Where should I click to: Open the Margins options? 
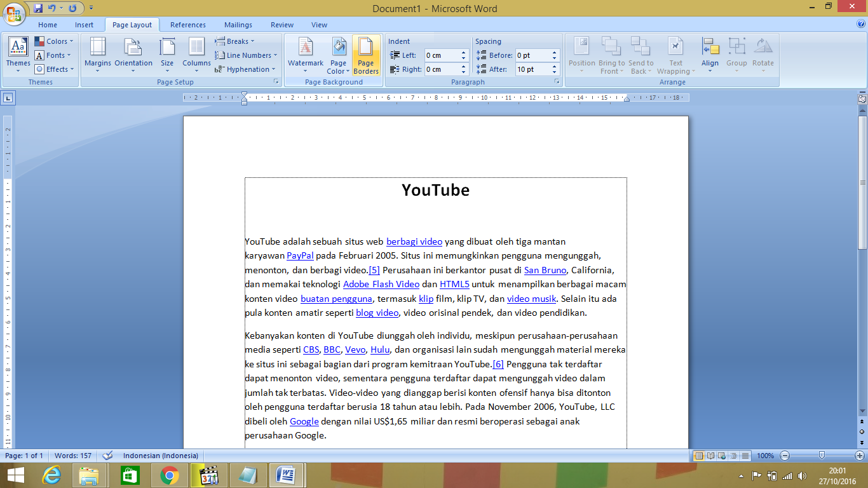tap(97, 55)
